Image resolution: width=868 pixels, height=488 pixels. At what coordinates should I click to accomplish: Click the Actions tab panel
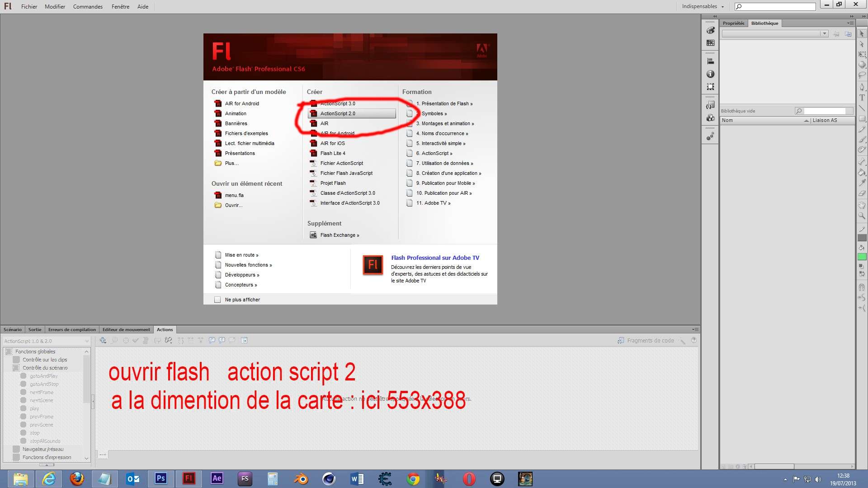click(x=165, y=329)
